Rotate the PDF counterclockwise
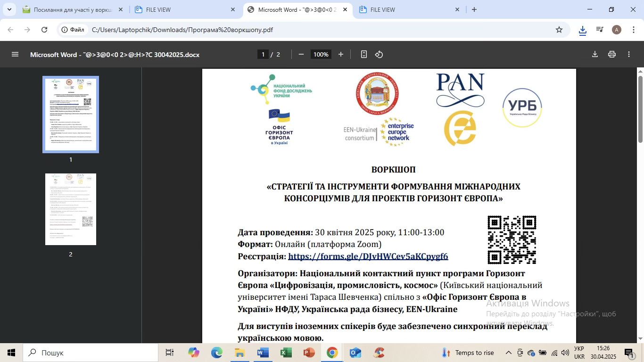Image resolution: width=644 pixels, height=362 pixels. (x=379, y=54)
